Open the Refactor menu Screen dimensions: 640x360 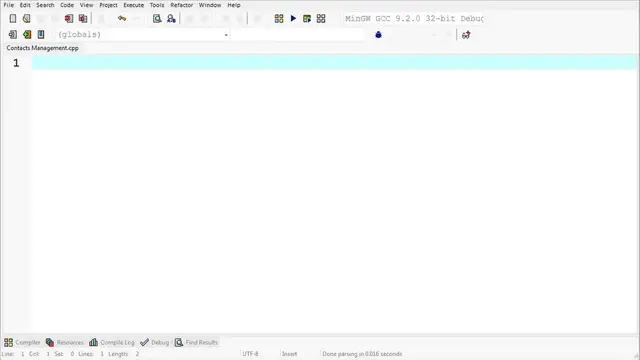pyautogui.click(x=182, y=5)
